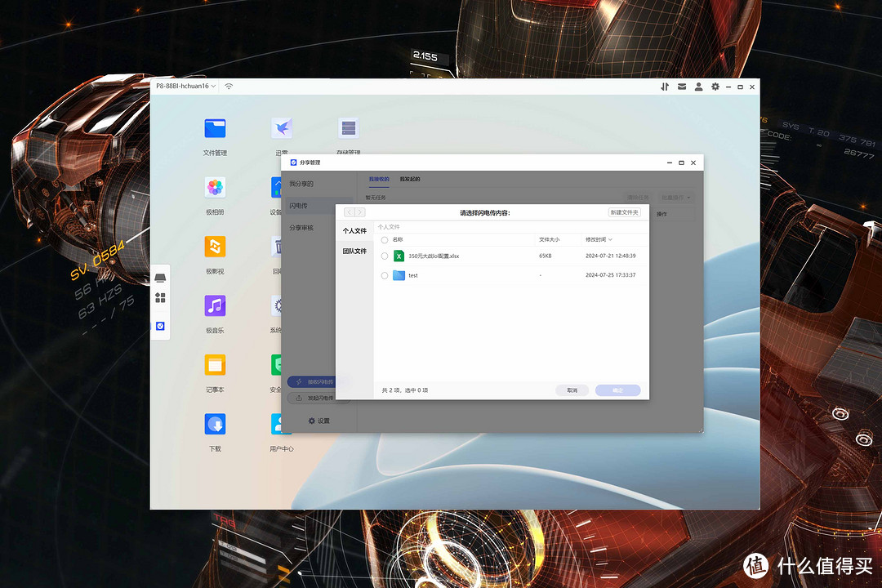Open the transfer tasks arrows icon in top bar
Viewport: 882px width, 588px height.
[x=665, y=87]
